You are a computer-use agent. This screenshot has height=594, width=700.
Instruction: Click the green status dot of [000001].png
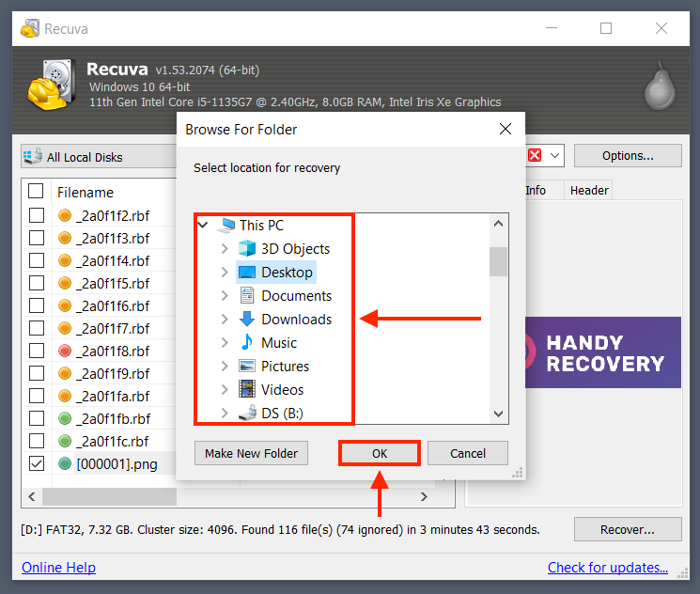65,463
